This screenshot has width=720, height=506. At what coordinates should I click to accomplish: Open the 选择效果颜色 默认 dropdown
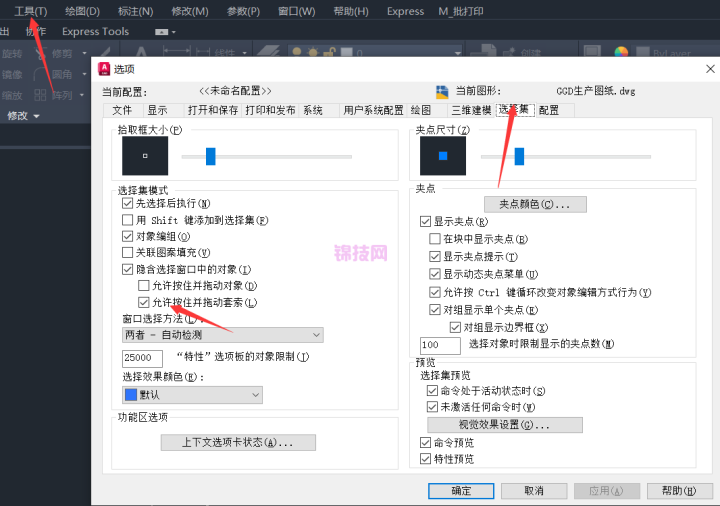point(192,395)
